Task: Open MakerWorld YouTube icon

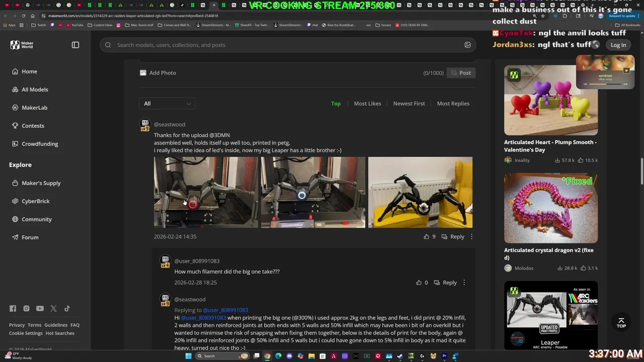Action: [x=40, y=308]
